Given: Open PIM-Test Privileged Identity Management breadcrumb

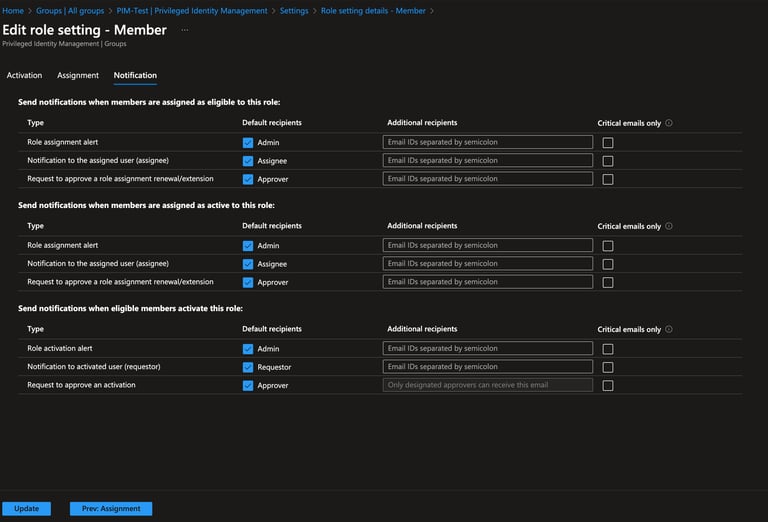Looking at the screenshot, I should point(192,11).
